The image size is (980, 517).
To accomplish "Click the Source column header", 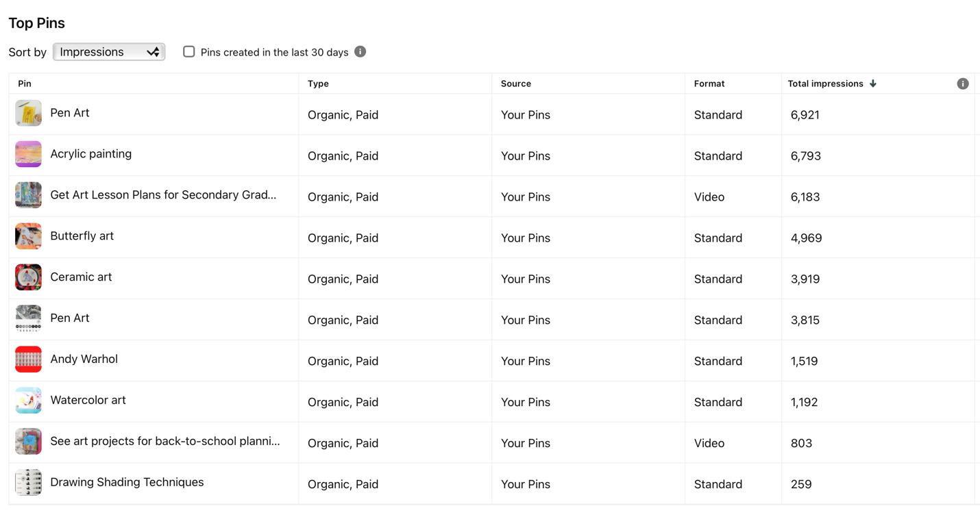I will (516, 84).
